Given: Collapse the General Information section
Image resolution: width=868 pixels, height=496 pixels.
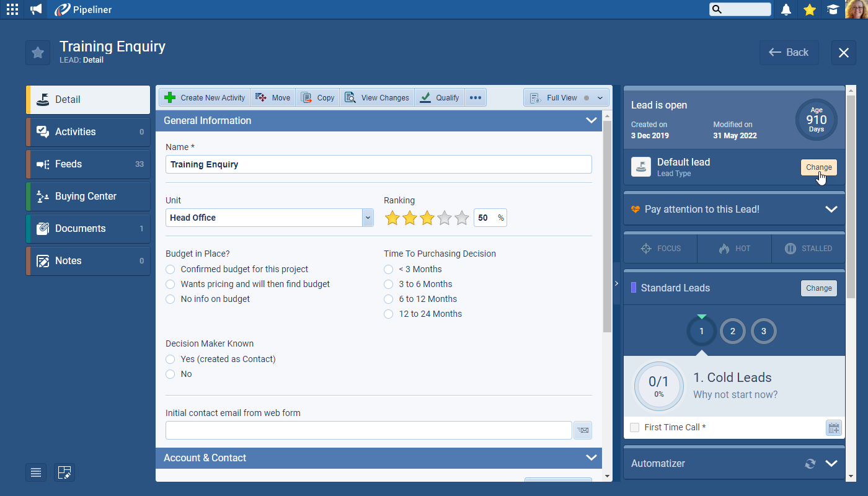Looking at the screenshot, I should click(x=591, y=121).
